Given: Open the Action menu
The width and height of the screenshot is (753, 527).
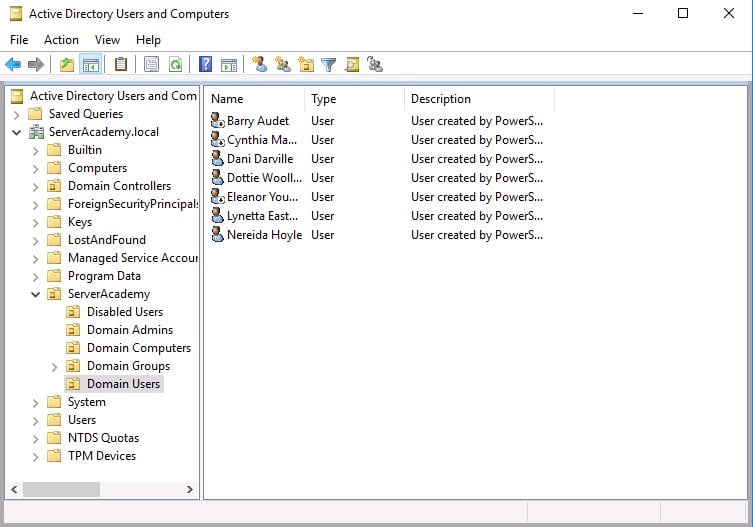Looking at the screenshot, I should point(61,40).
